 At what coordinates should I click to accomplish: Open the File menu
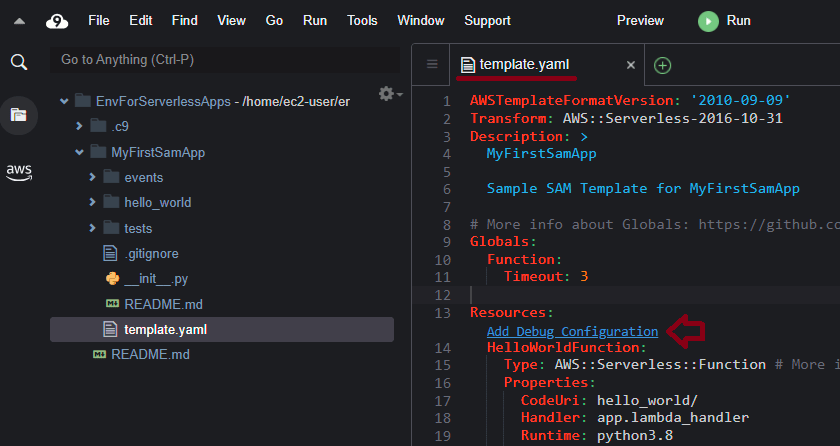tap(99, 21)
